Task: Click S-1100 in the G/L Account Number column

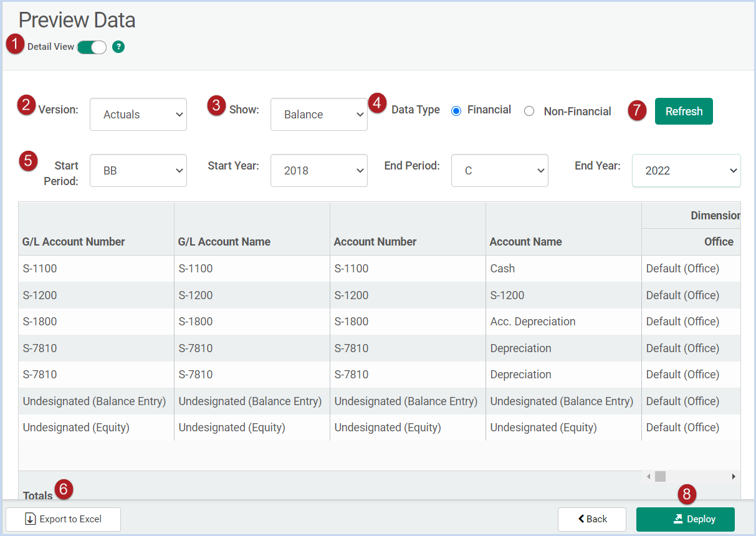Action: [x=97, y=269]
